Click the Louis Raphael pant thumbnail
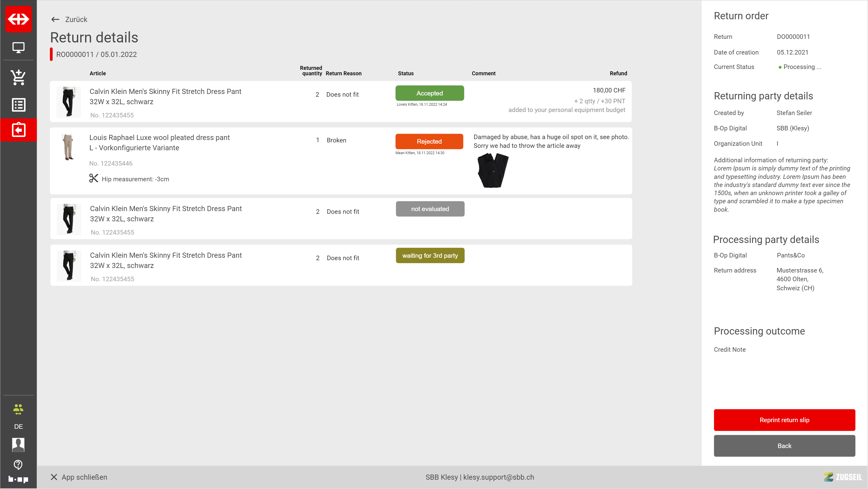 point(68,147)
